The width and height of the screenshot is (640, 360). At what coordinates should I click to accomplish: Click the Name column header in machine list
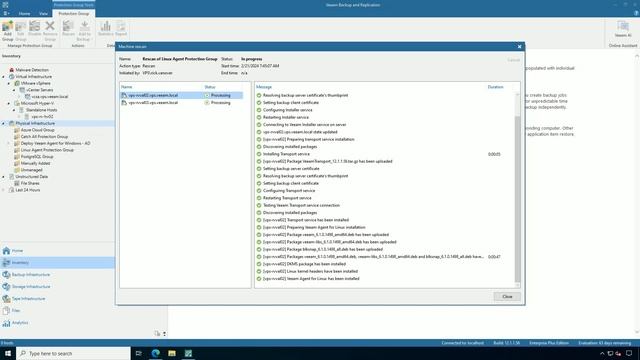126,87
